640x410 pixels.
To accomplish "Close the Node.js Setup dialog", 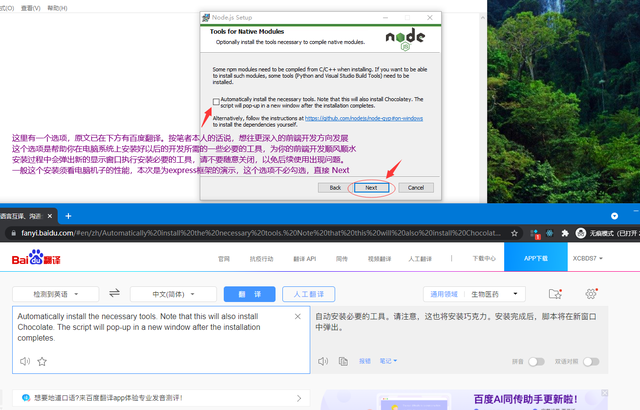I will 430,18.
